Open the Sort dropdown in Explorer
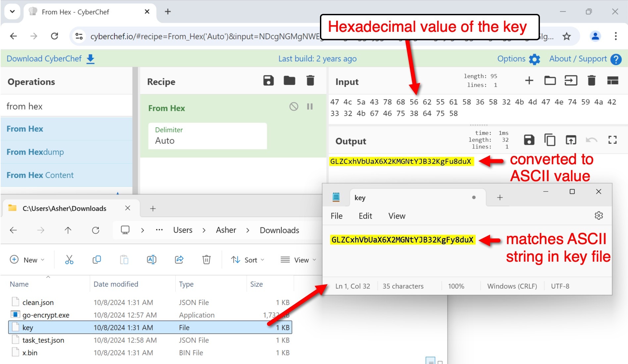This screenshot has width=628, height=364. coord(247,260)
